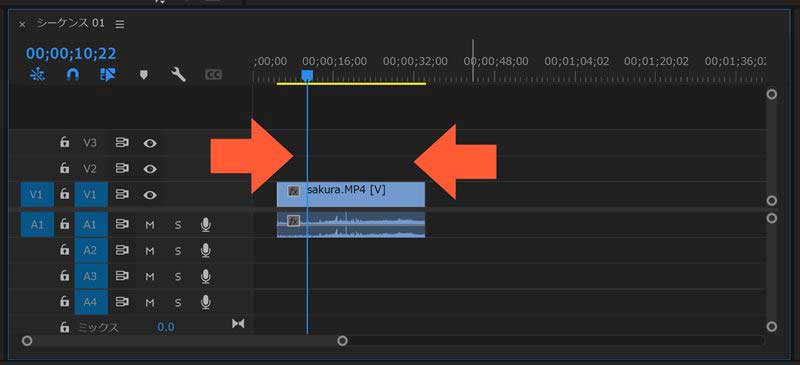The height and width of the screenshot is (365, 800).
Task: Toggle V3 track targeting
Action: point(90,143)
